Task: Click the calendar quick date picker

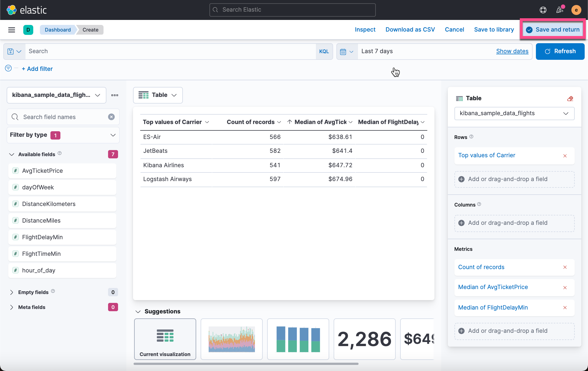Action: tap(347, 51)
